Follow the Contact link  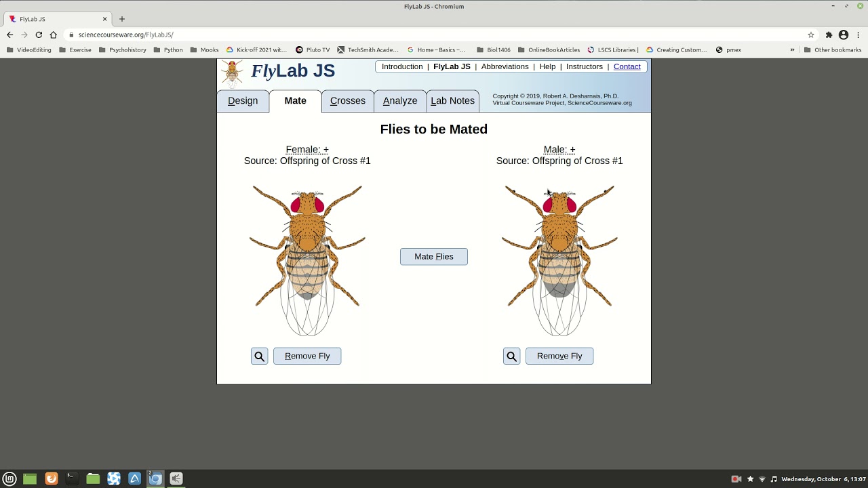tap(627, 66)
